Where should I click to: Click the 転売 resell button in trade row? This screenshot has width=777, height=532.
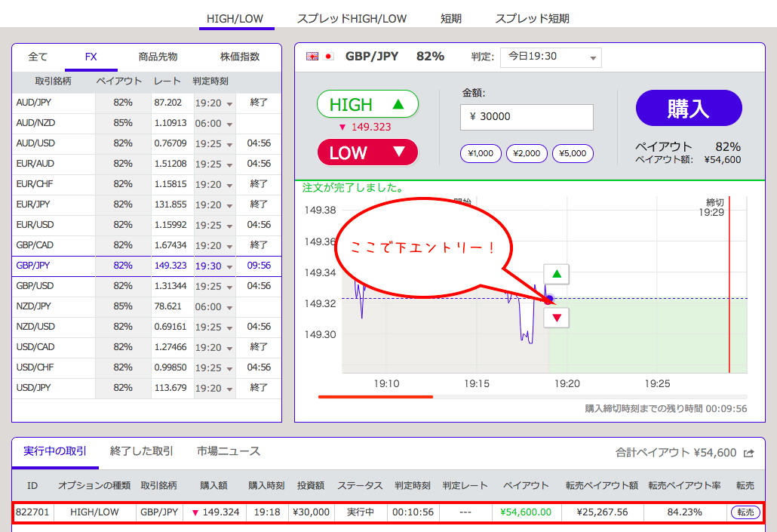[x=745, y=512]
